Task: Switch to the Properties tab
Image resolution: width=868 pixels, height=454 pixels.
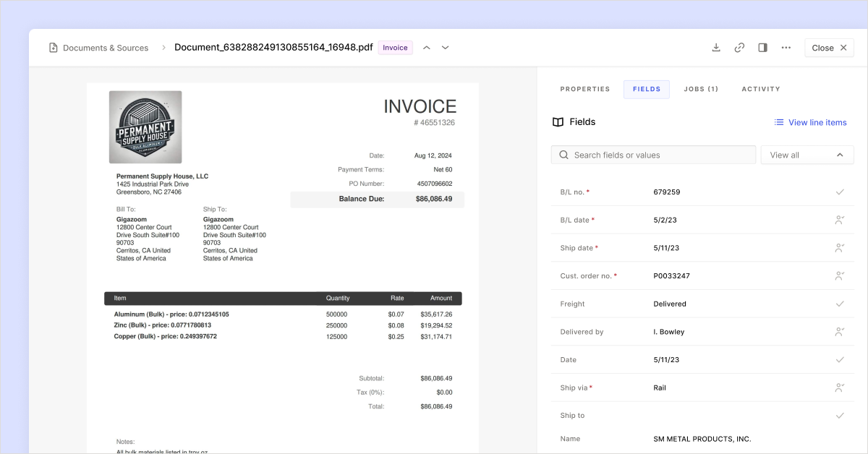Action: click(x=585, y=89)
